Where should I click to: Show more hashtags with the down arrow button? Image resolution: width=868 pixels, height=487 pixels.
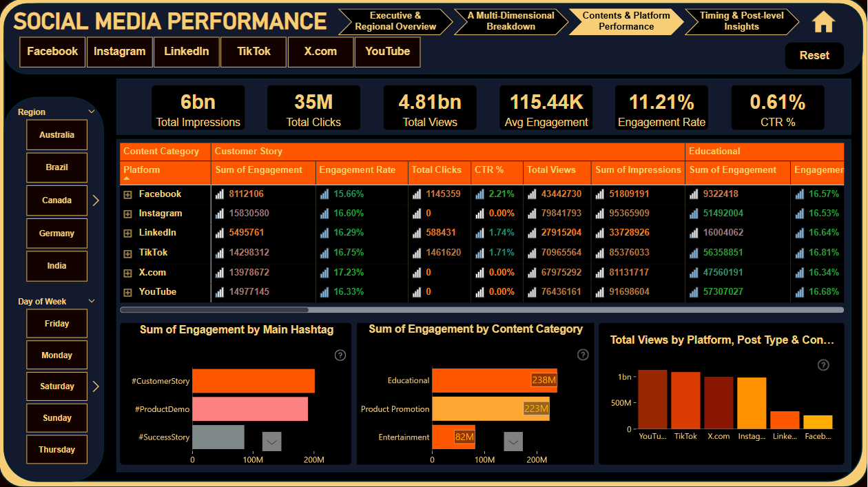coord(272,442)
